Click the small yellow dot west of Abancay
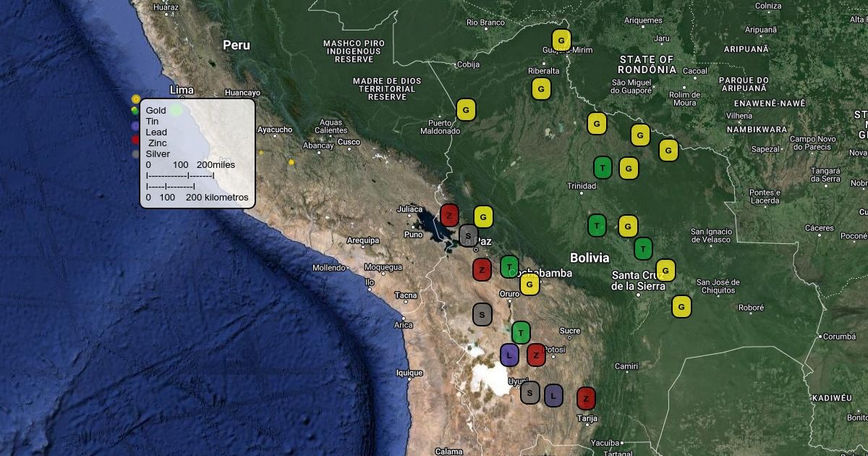The image size is (868, 456). [x=292, y=162]
